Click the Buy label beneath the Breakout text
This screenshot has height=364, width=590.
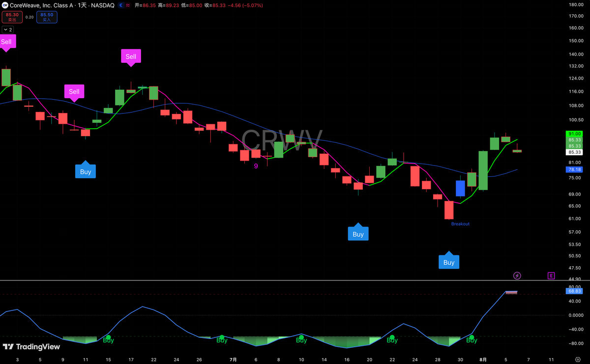pyautogui.click(x=449, y=261)
